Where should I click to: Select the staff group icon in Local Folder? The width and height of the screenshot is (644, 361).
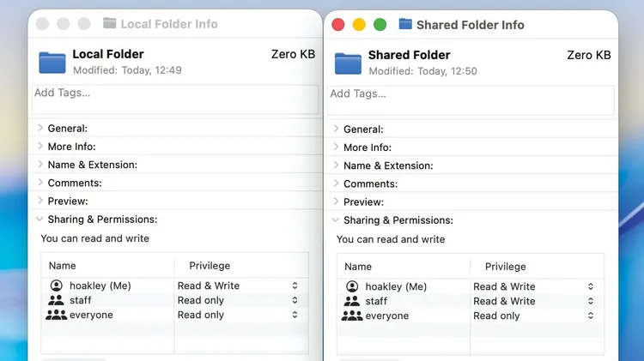pyautogui.click(x=57, y=300)
